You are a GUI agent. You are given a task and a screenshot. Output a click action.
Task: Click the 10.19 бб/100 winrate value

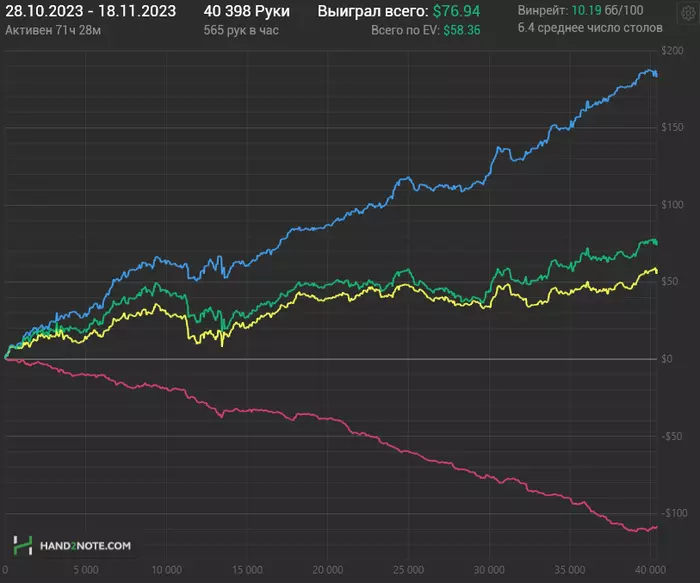pos(608,10)
